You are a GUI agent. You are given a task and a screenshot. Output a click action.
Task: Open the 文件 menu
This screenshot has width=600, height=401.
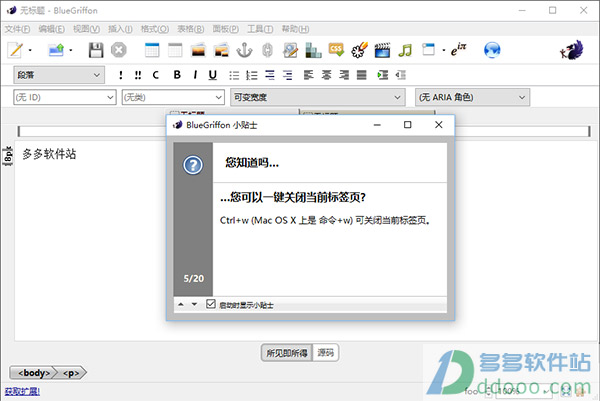point(17,29)
